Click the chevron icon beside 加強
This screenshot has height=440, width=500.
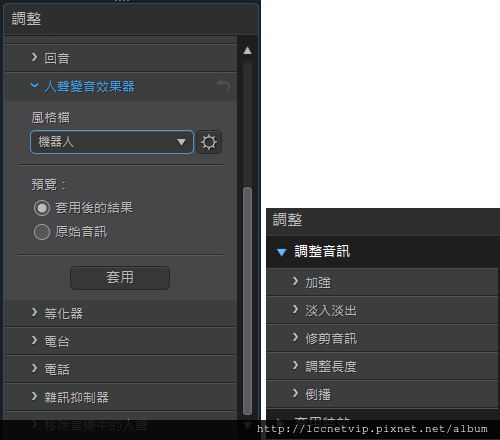click(295, 281)
